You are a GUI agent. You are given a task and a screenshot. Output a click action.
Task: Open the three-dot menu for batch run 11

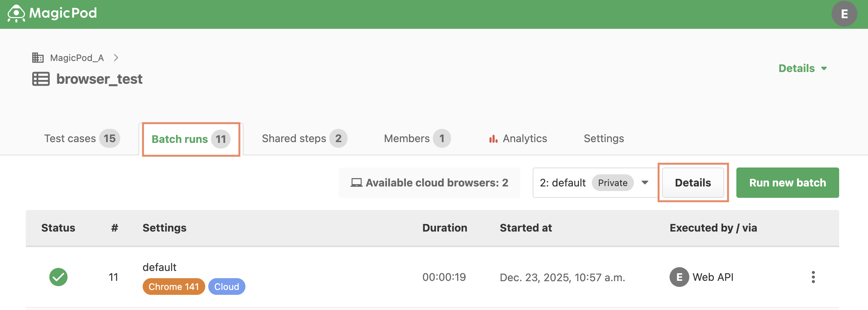pyautogui.click(x=813, y=277)
